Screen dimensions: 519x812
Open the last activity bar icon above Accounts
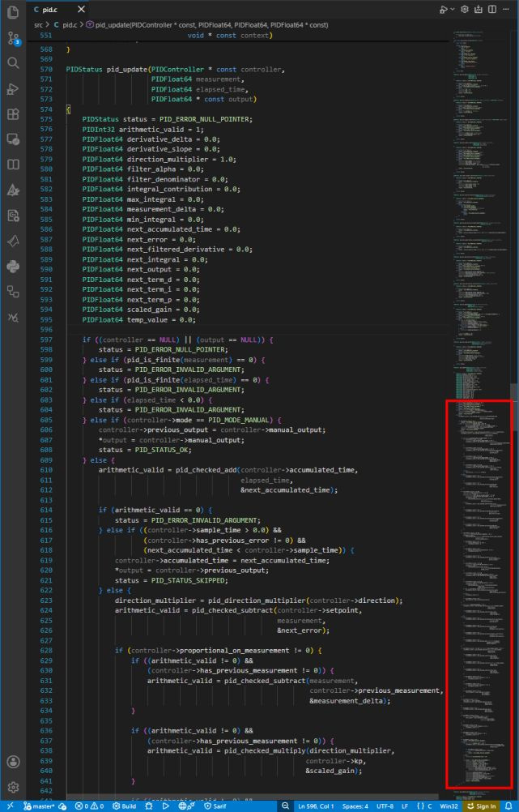pyautogui.click(x=13, y=317)
